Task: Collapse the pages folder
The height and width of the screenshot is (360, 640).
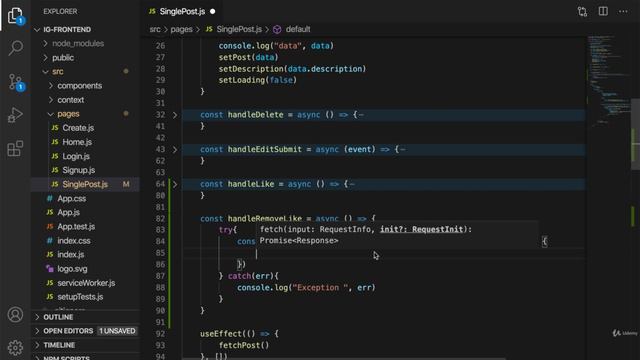Action: pos(68,114)
